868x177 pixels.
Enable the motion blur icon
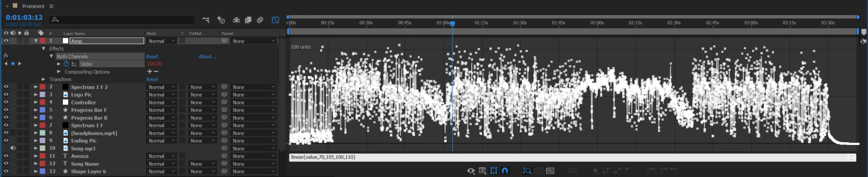[x=260, y=20]
